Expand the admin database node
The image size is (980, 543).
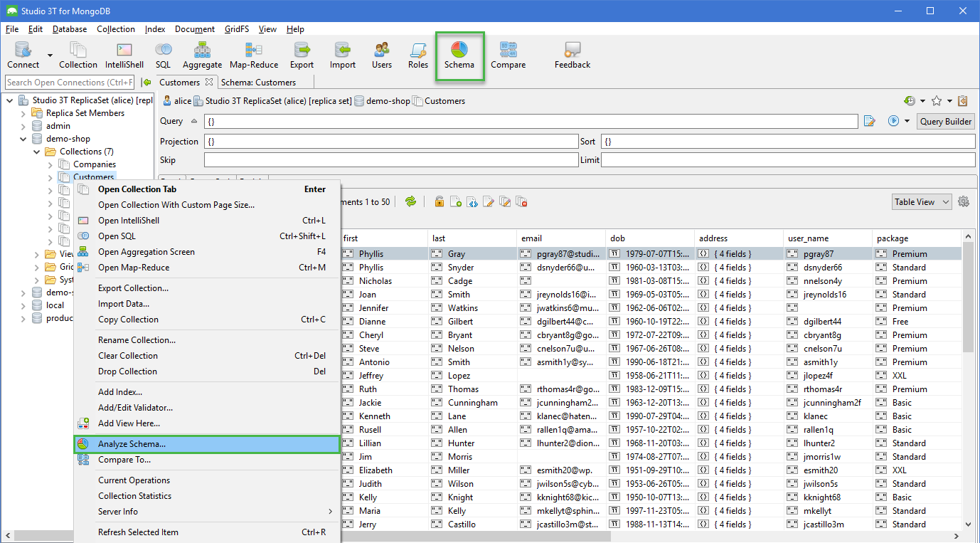click(23, 126)
